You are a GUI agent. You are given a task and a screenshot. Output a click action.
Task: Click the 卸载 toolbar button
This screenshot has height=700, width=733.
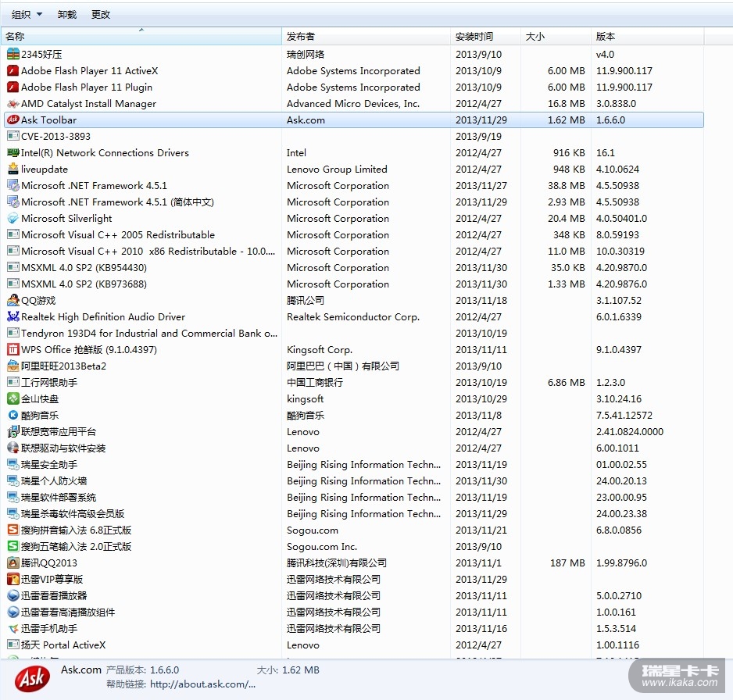pyautogui.click(x=67, y=15)
